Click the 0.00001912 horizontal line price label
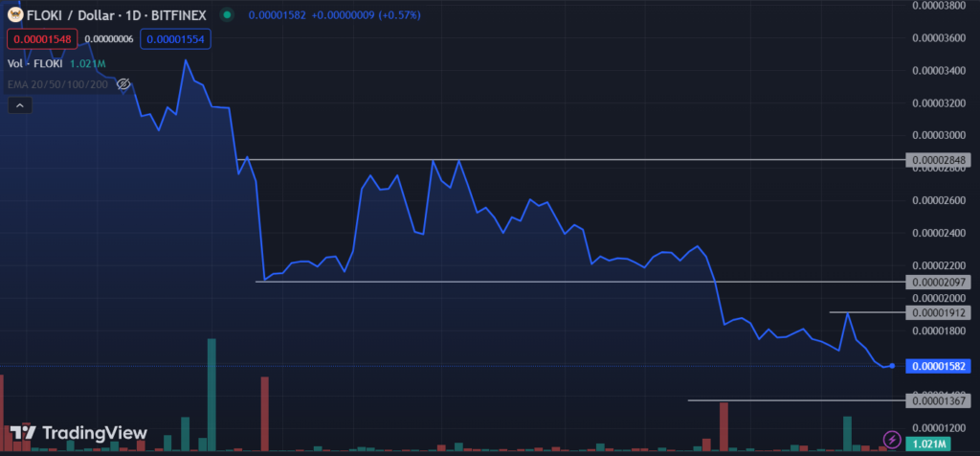The height and width of the screenshot is (456, 980). (939, 312)
